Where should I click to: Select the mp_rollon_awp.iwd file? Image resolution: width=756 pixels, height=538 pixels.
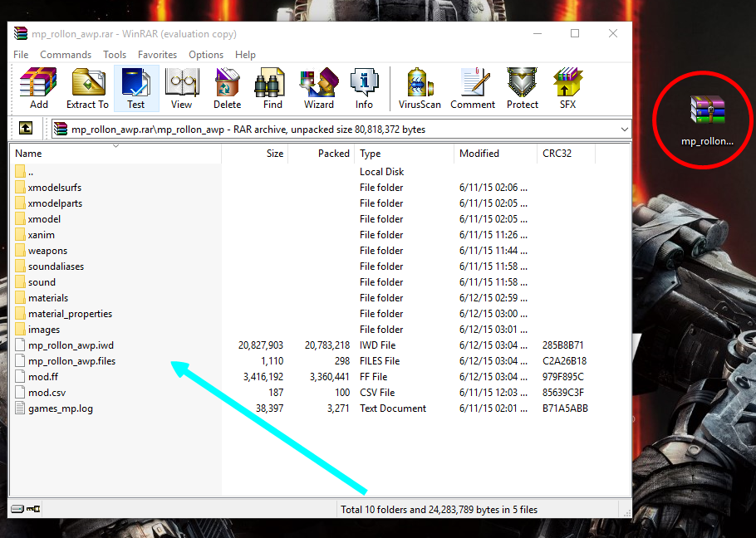point(70,345)
